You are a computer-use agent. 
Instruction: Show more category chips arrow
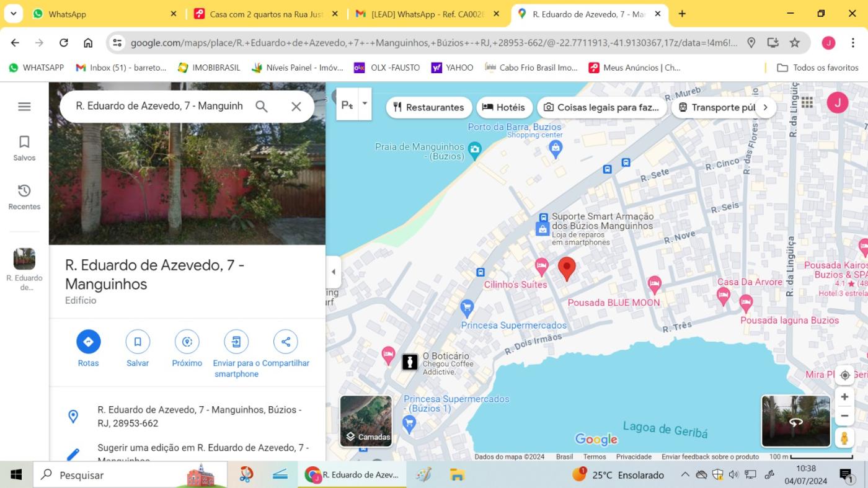[x=766, y=107]
